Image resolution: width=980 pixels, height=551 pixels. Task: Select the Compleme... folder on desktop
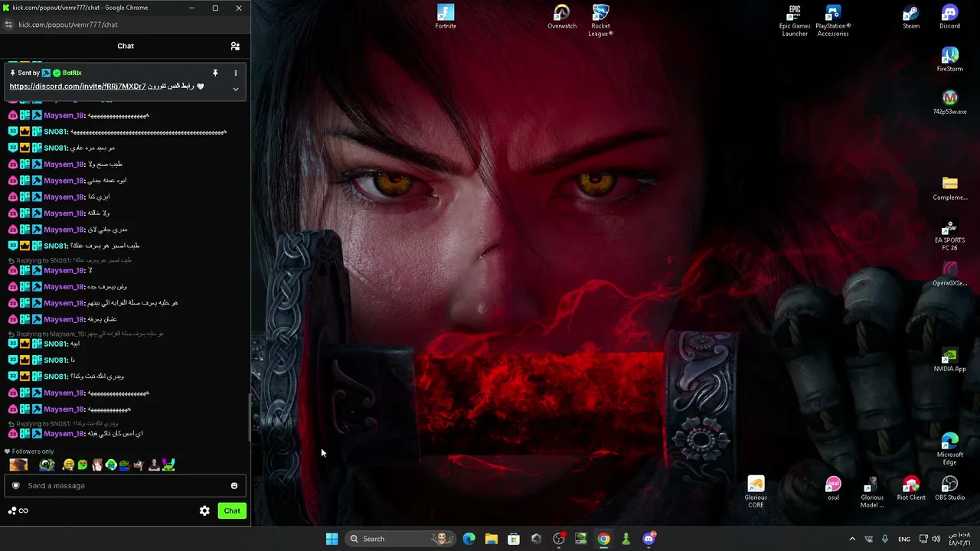pyautogui.click(x=950, y=188)
